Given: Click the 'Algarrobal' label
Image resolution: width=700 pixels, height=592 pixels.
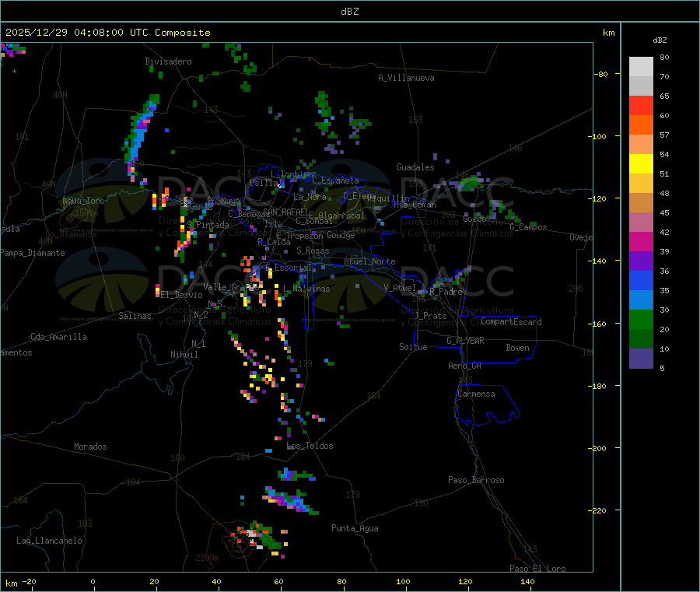Looking at the screenshot, I should 341,215.
